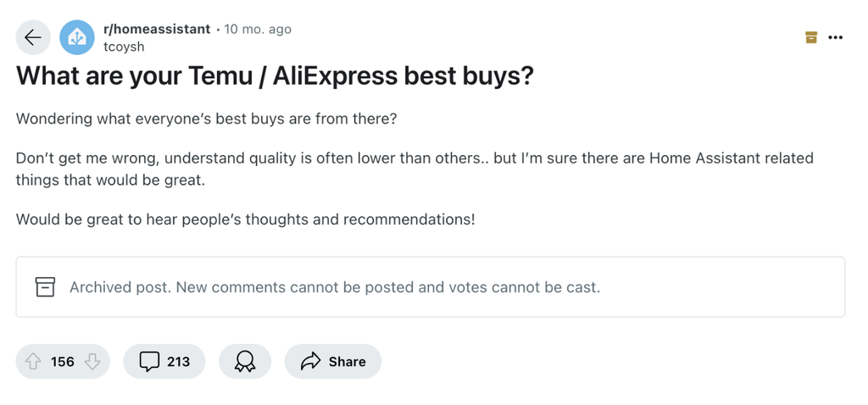The height and width of the screenshot is (405, 868).
Task: Open user tcoysh's profile
Action: click(124, 47)
